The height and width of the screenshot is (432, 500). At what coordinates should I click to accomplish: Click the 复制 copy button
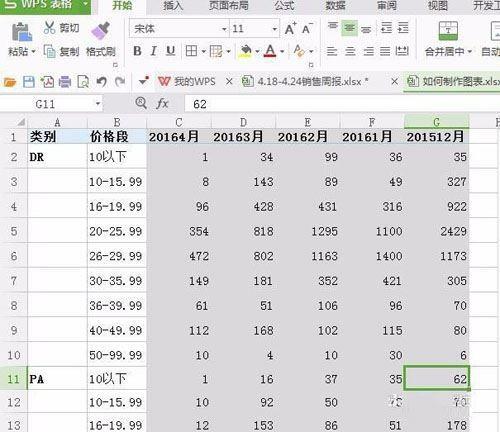[62, 51]
